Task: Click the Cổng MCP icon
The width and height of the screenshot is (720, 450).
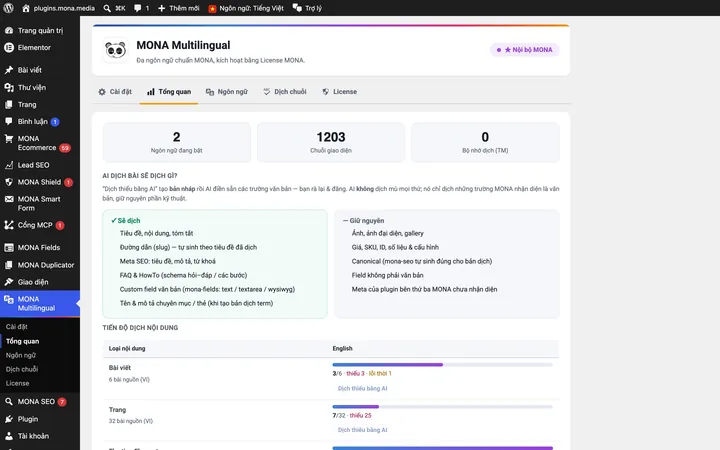Action: 9,225
